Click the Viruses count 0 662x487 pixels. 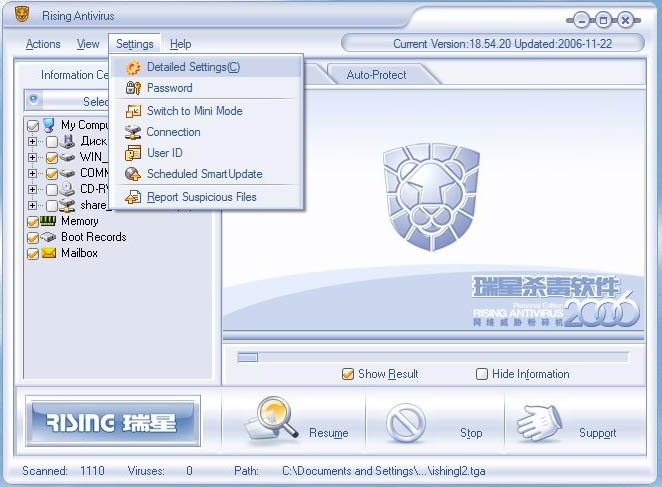(x=189, y=471)
